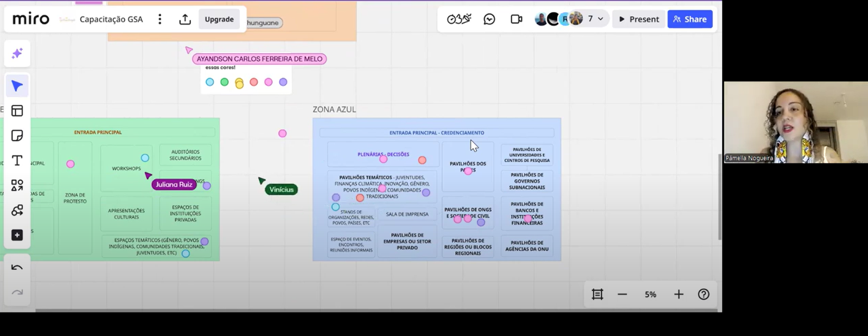Click the zoom in plus button

[x=679, y=294]
